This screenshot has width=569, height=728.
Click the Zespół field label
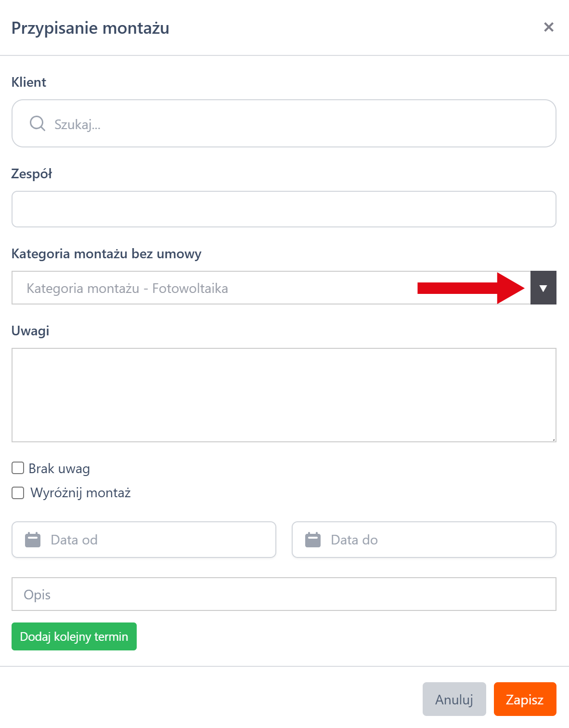coord(32,174)
